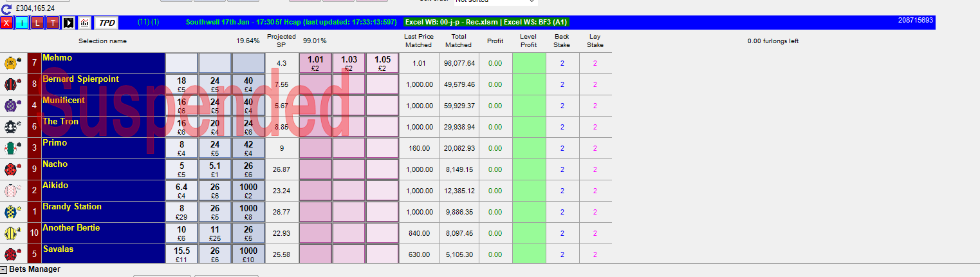Click Bernard Spierpoint's 18 back price
Viewport: 980px width, 277px height.
[x=181, y=84]
